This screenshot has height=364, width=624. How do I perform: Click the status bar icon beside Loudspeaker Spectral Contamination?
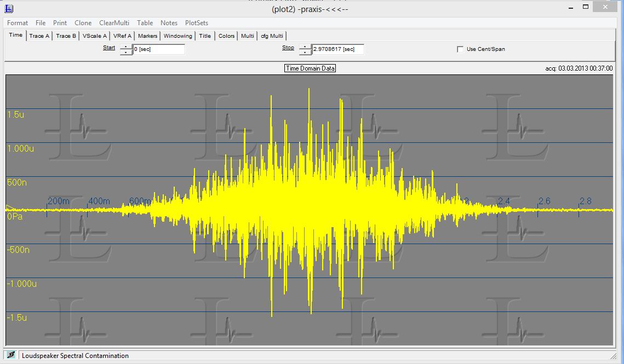11,355
